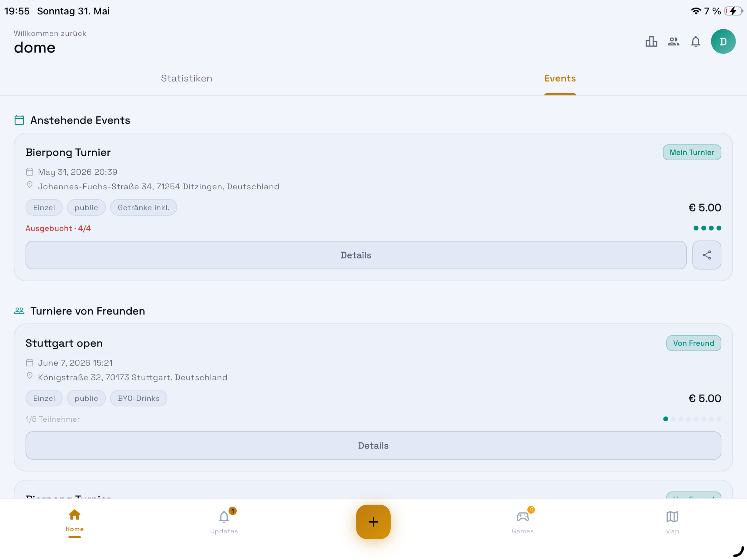This screenshot has height=560, width=747.
Task: Open the leaderboard podium icon
Action: (x=651, y=42)
